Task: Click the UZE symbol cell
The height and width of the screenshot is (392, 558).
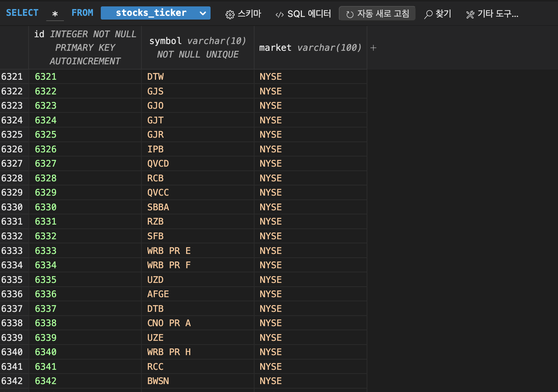Action: (x=198, y=338)
